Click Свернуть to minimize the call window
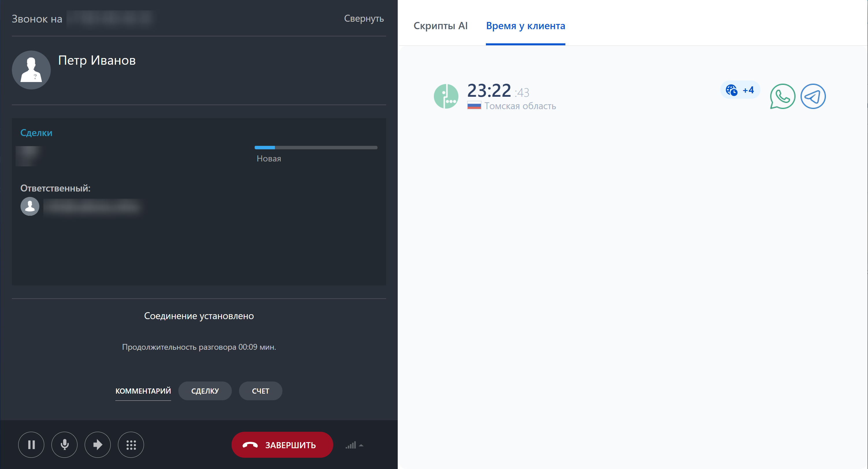868x469 pixels. tap(364, 18)
